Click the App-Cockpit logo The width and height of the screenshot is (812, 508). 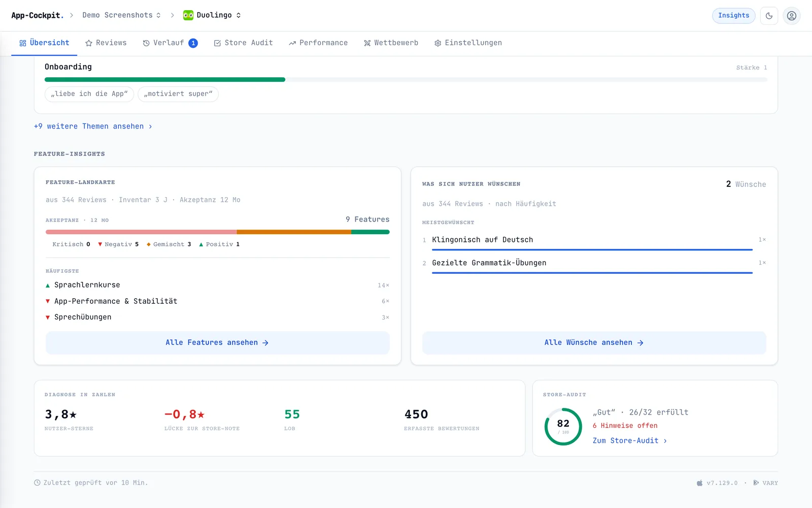(37, 15)
